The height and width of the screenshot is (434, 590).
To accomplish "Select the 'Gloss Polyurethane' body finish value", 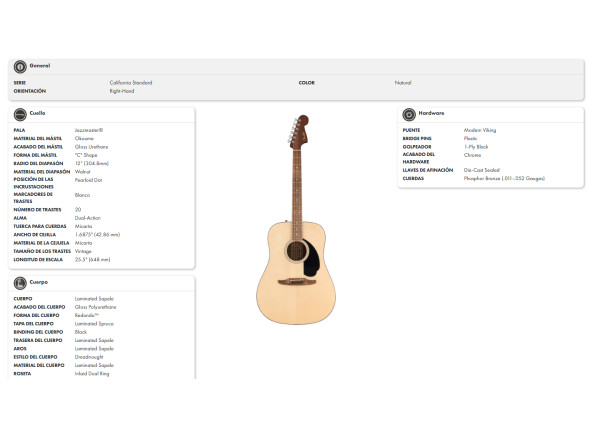I will tap(96, 307).
